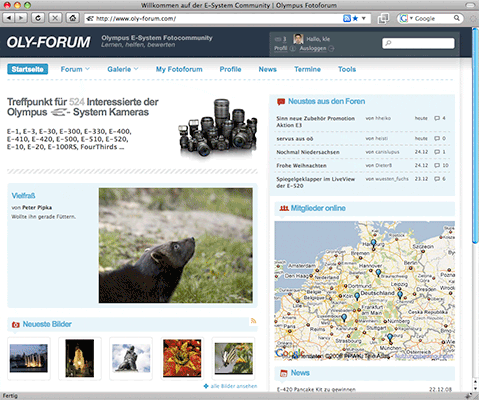The width and height of the screenshot is (479, 400).
Task: Open thread 'servus aus oö'
Action: 295,139
